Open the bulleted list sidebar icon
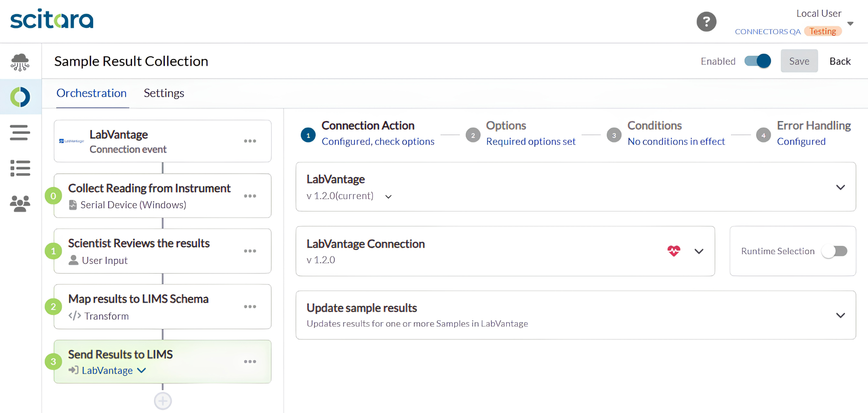 20,168
